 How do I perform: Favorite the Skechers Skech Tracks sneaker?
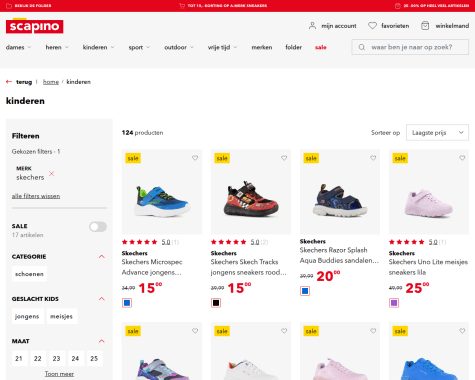pyautogui.click(x=284, y=158)
